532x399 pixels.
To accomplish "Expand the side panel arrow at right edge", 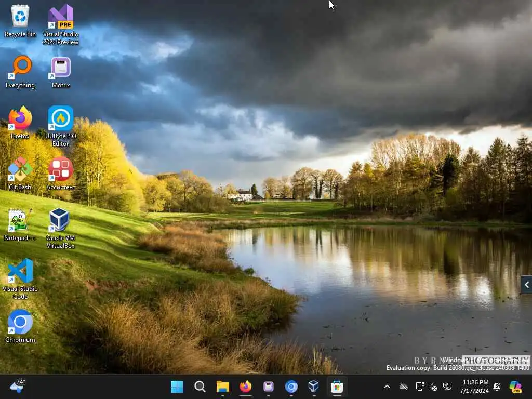I will coord(527,285).
